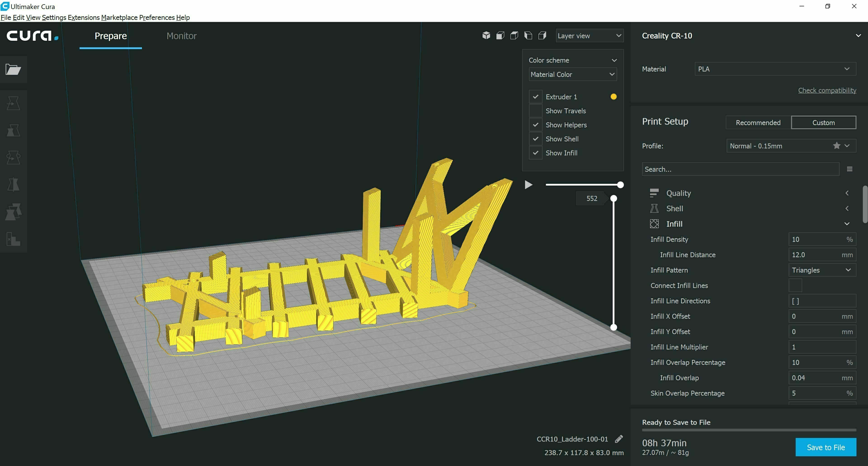Viewport: 868px width, 466px height.
Task: Click the top handle of layer slider
Action: (614, 198)
